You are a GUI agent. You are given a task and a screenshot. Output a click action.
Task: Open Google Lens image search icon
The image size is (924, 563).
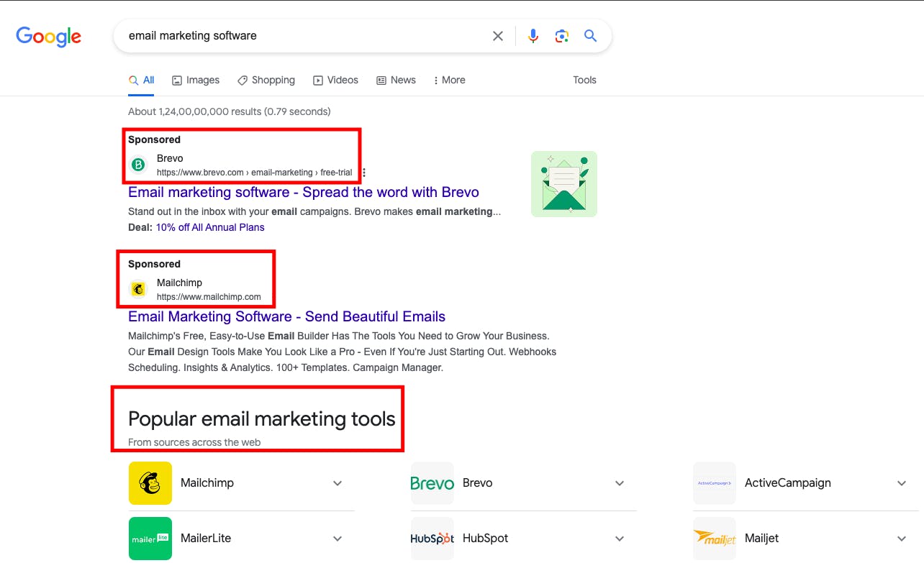coord(562,36)
